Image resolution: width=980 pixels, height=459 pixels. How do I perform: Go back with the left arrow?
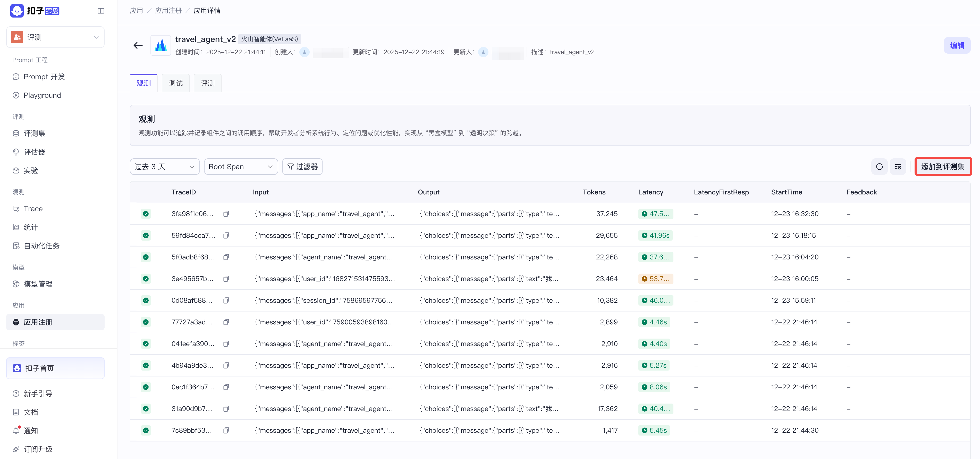click(138, 45)
